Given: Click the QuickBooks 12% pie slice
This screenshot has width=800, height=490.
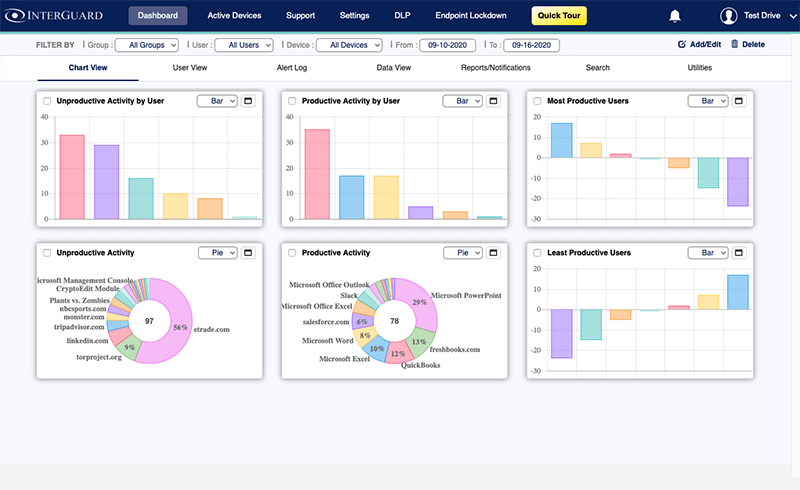Looking at the screenshot, I should coord(398,353).
